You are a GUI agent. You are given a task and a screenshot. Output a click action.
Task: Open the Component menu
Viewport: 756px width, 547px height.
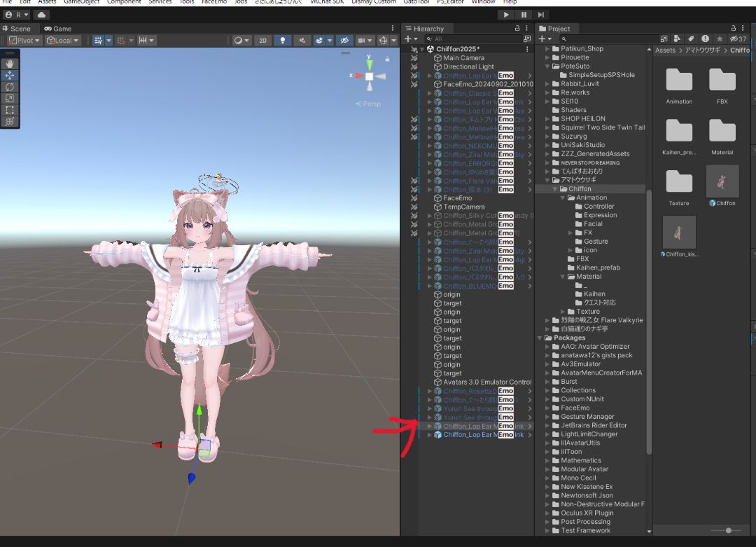(x=124, y=2)
